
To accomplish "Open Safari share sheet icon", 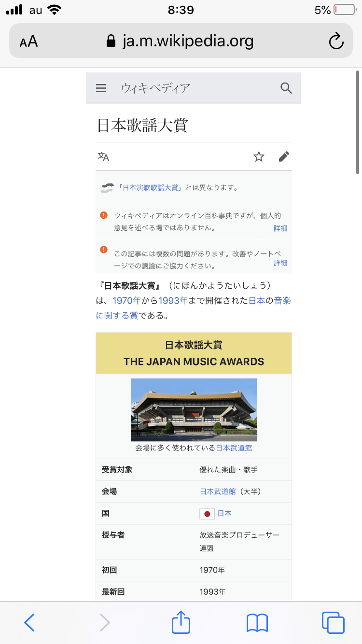I will [x=181, y=622].
